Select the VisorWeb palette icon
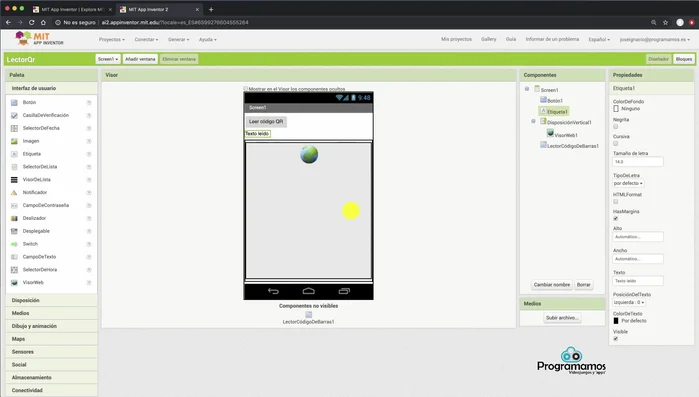 [14, 283]
